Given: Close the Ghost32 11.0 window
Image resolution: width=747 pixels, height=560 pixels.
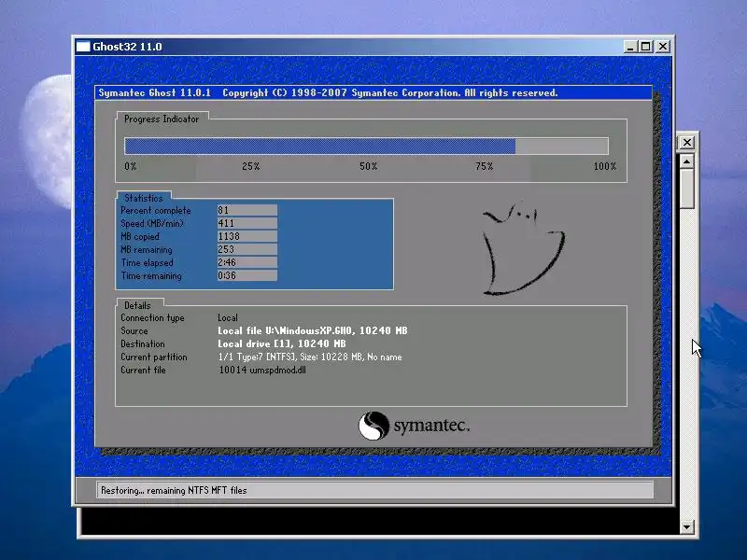Looking at the screenshot, I should [663, 47].
